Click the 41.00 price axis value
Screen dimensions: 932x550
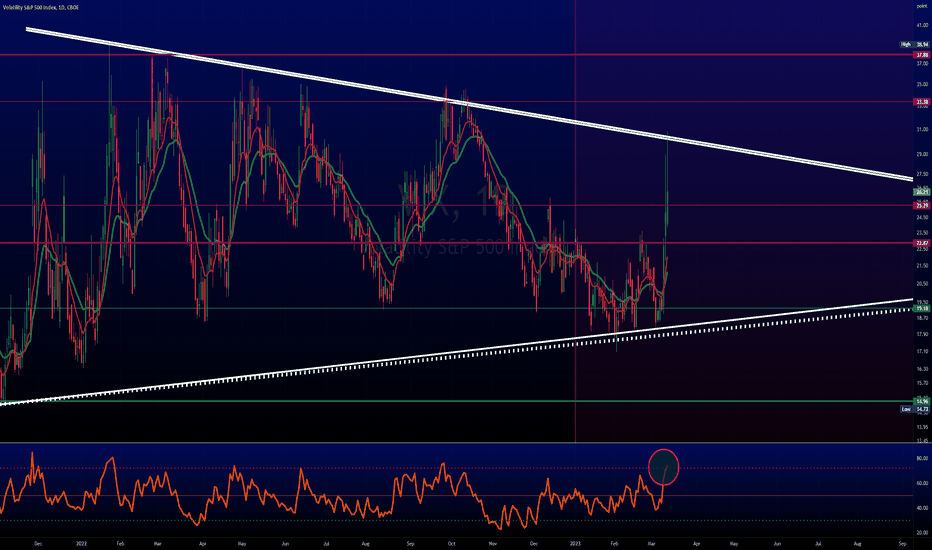[922, 26]
